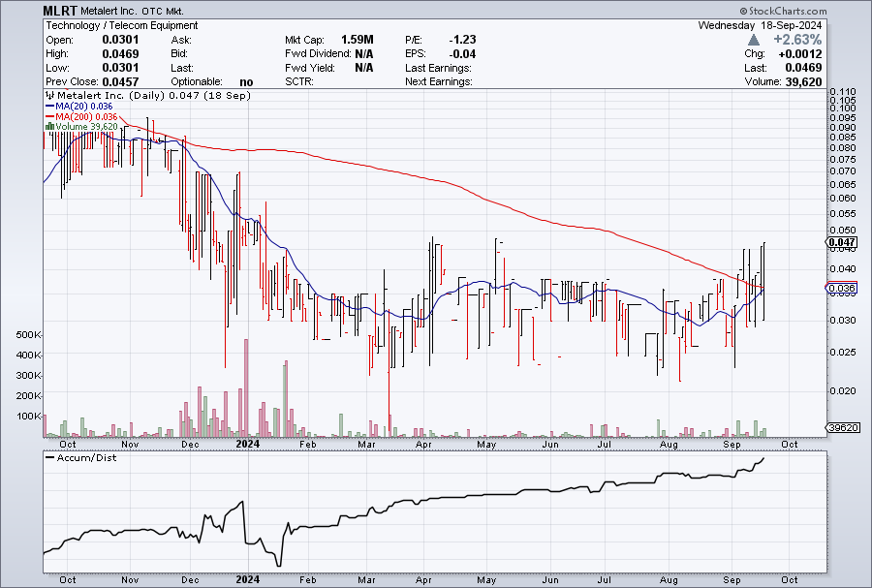Click the Mkt Cap value 1.59M
Screen dimensions: 872x588
pos(357,40)
